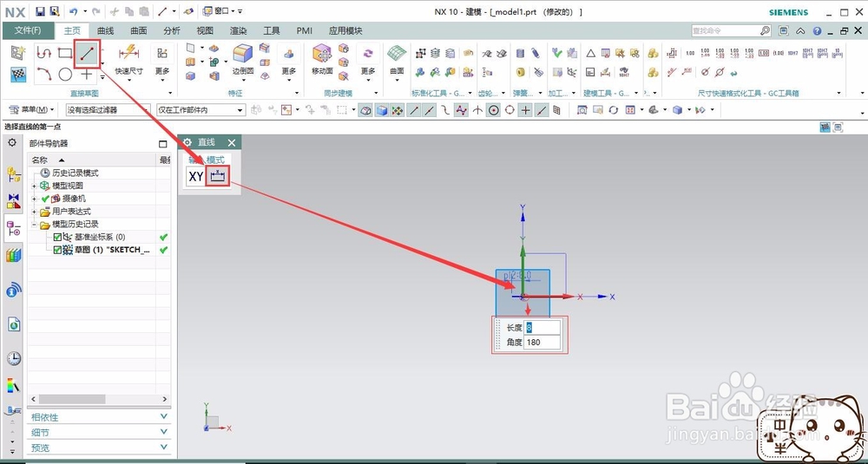
Task: Click the Fit view icon in top border bar
Action: 582,110
